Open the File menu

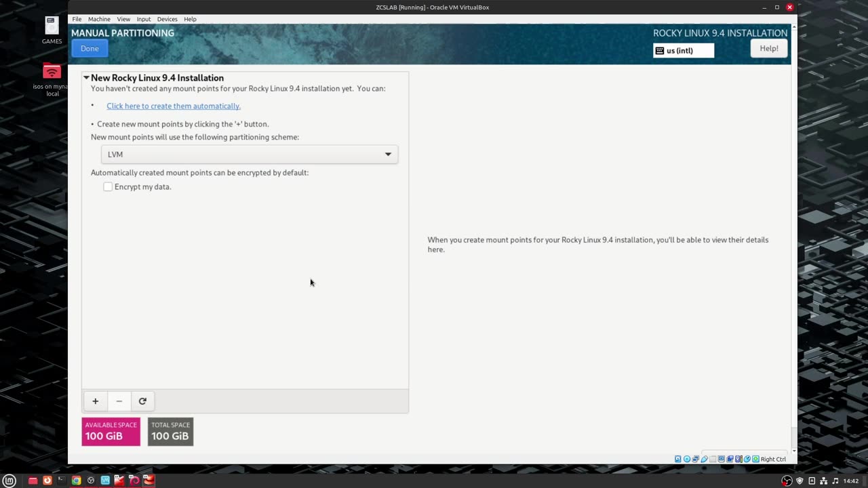(77, 19)
